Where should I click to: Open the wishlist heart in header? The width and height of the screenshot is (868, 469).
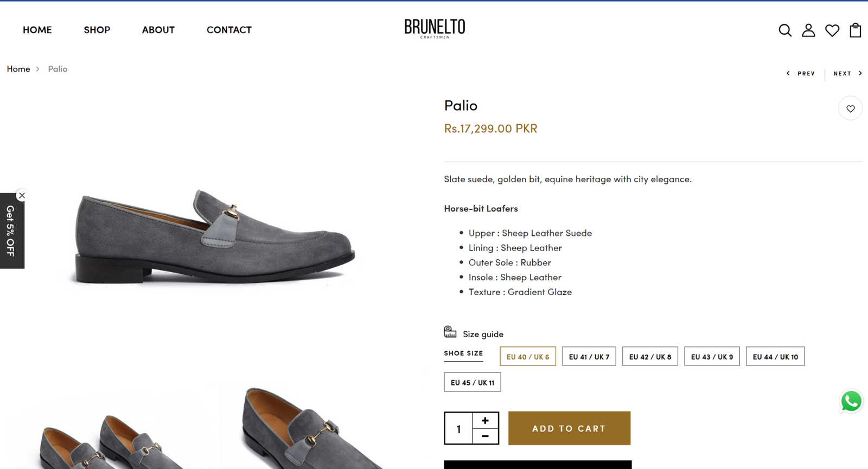pos(832,30)
